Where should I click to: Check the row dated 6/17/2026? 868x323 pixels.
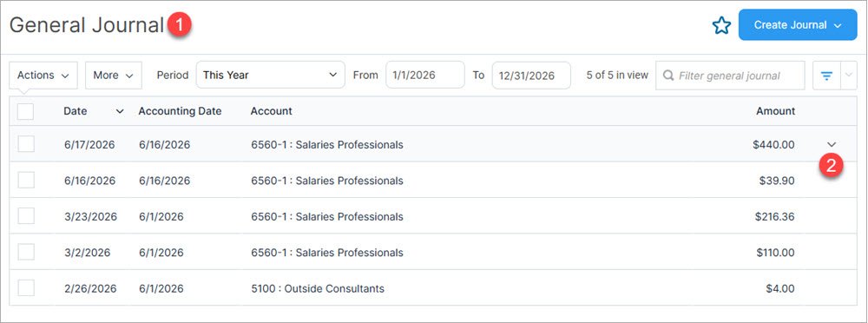[x=26, y=144]
